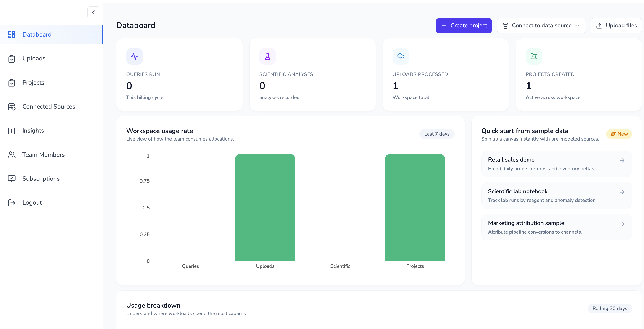Open the Connect to data source dropdown
Screen dimensions: 644x329
pos(541,26)
